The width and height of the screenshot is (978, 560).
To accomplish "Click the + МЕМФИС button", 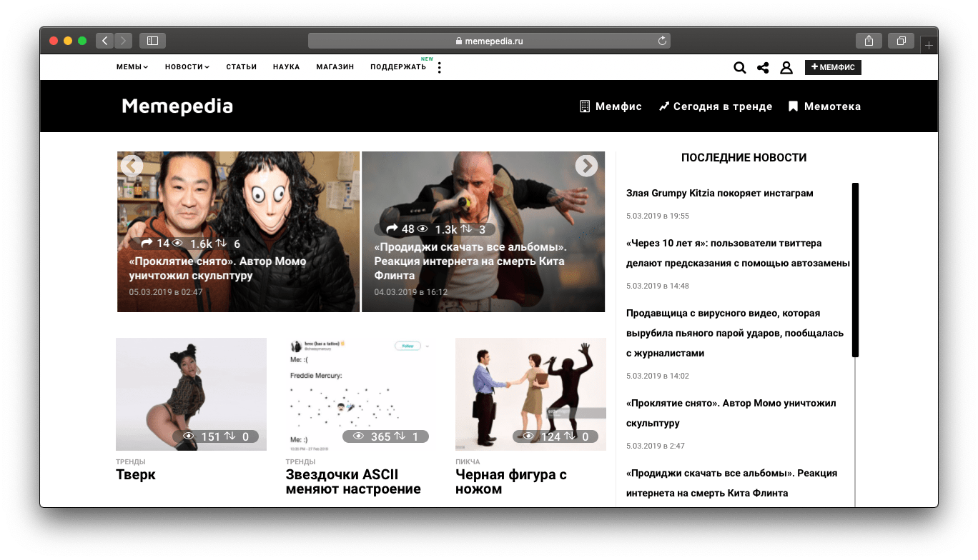I will pyautogui.click(x=833, y=67).
